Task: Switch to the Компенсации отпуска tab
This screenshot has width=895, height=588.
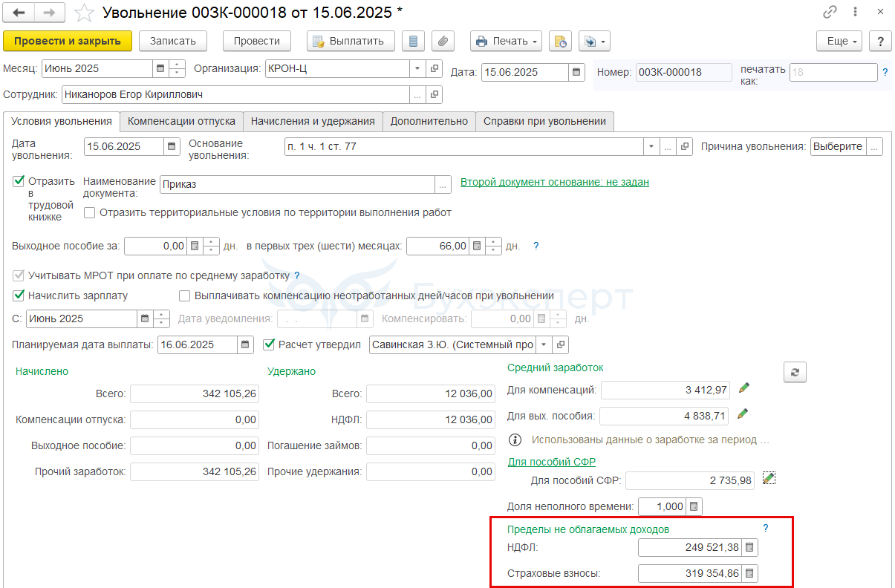Action: pyautogui.click(x=181, y=121)
